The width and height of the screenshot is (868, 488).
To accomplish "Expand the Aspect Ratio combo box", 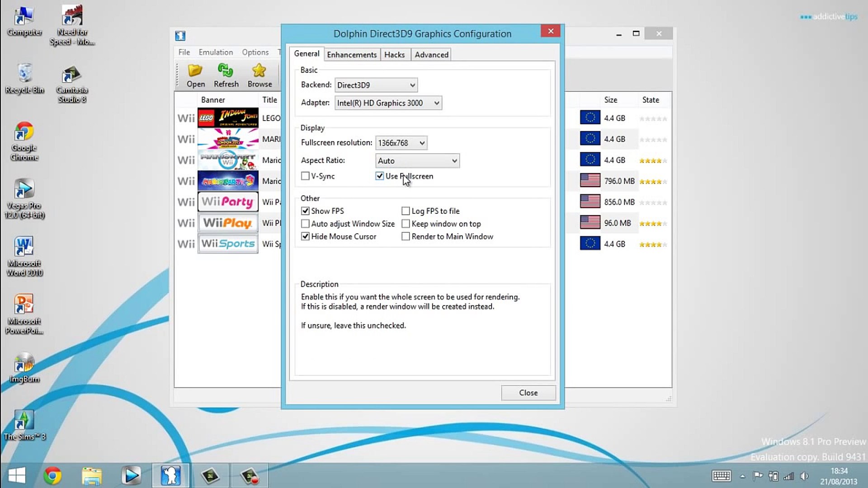I will tap(417, 161).
